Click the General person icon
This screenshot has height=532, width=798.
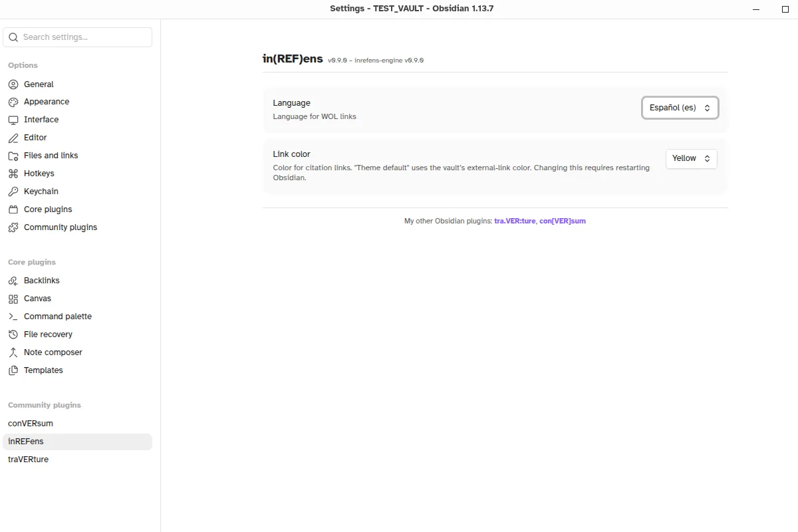pos(13,84)
